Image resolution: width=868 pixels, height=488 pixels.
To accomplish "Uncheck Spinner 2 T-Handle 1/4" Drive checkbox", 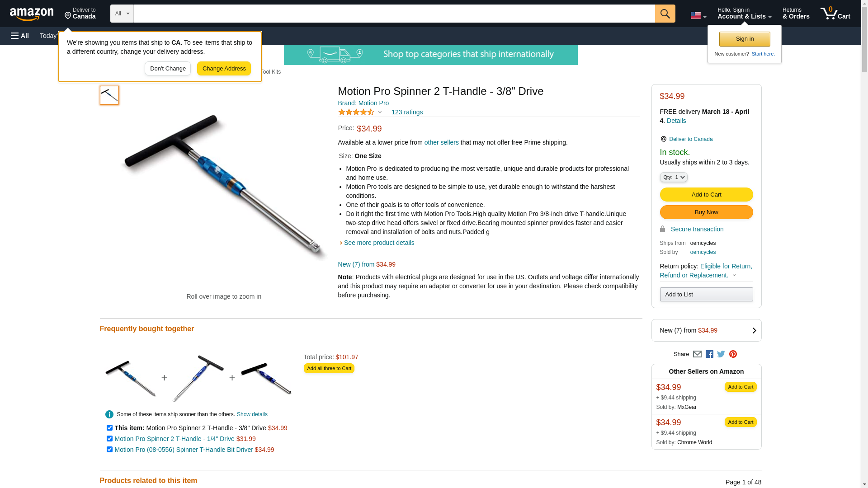I will click(109, 438).
